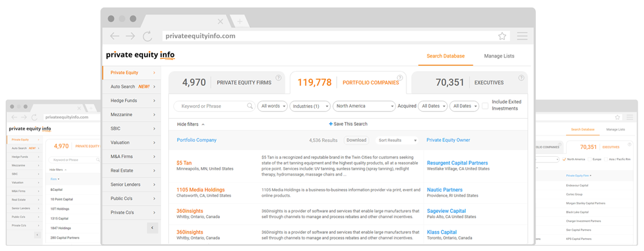Tick the Include Exited Investments checkbox
The width and height of the screenshot is (644, 251).
point(485,106)
